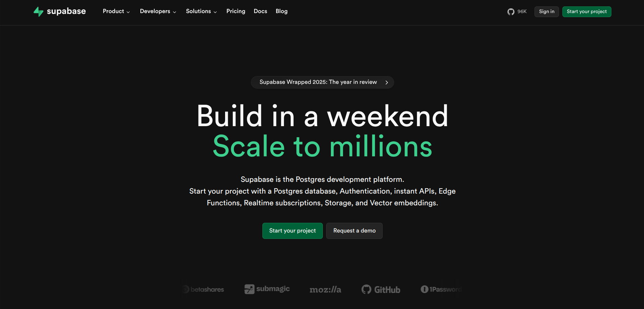Open the Supabase Wrapped 2025 announcement
The height and width of the screenshot is (309, 644).
318,82
